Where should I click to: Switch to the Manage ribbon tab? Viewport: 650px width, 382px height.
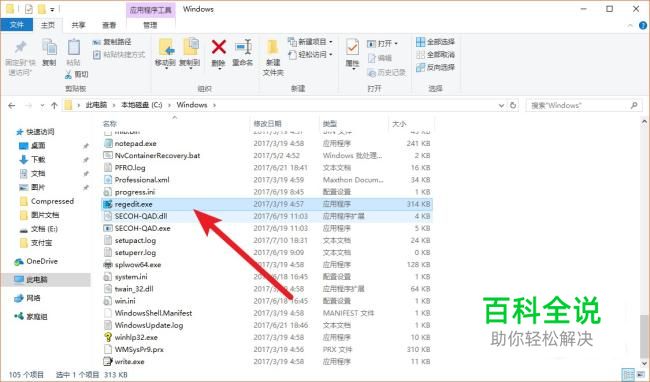coord(150,25)
